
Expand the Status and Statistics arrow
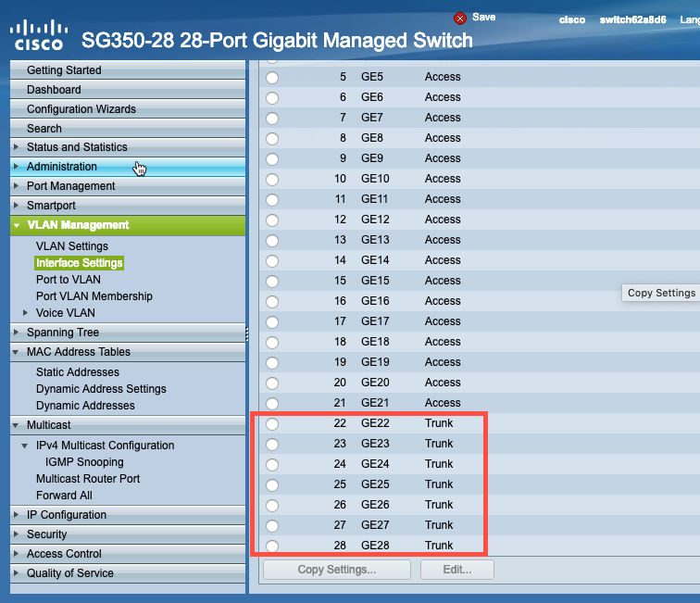16,146
